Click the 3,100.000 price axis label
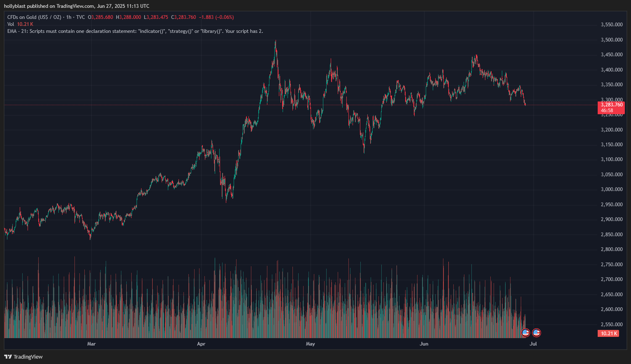This screenshot has height=364, width=631. (x=612, y=159)
